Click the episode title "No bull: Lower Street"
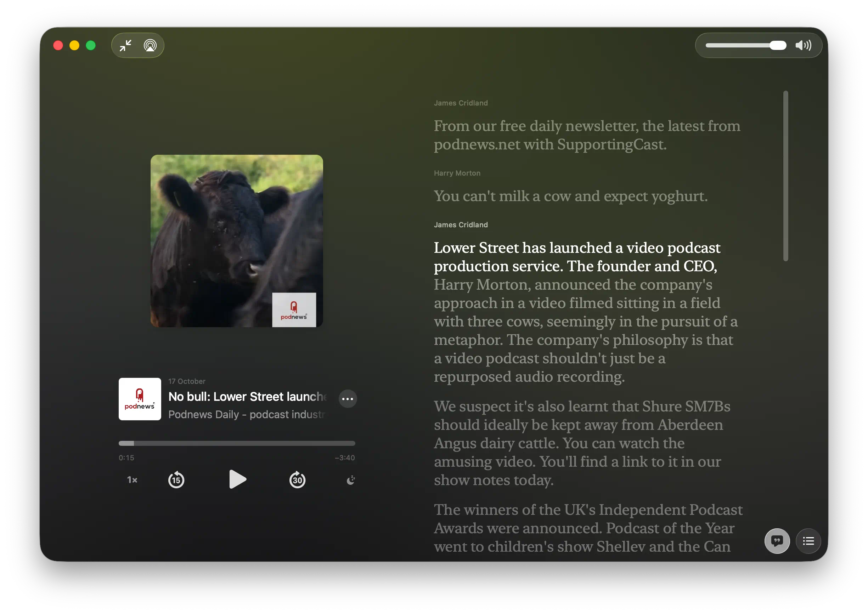The height and width of the screenshot is (614, 868). [x=247, y=397]
